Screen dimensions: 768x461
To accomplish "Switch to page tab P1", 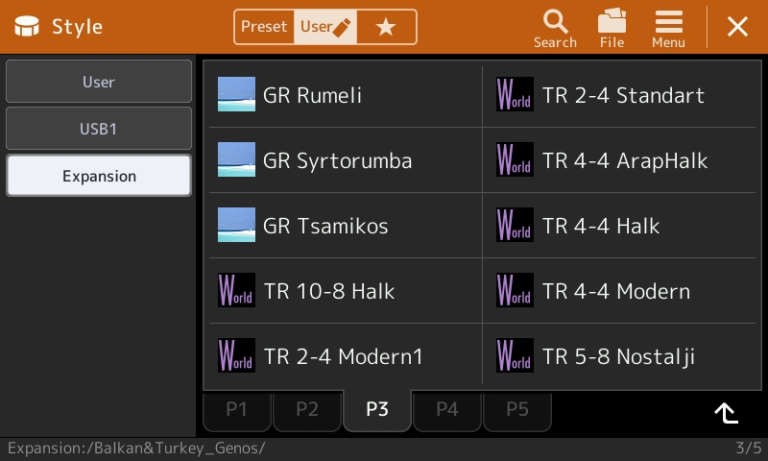I will coord(237,410).
